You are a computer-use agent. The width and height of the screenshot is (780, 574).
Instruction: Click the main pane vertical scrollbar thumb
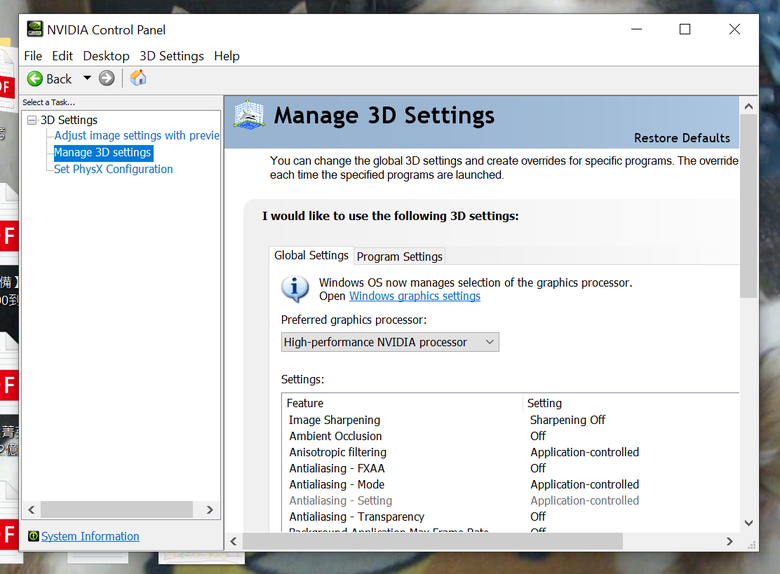749,206
